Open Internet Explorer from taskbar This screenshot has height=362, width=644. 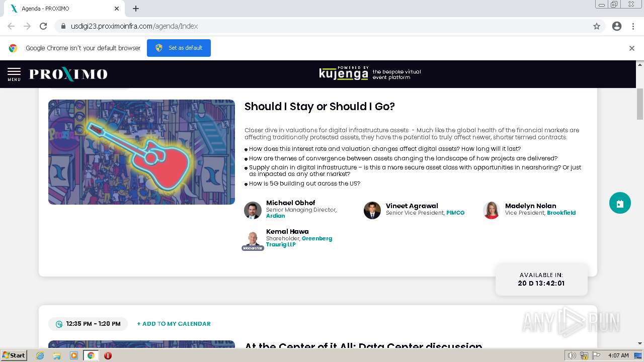coord(40,355)
